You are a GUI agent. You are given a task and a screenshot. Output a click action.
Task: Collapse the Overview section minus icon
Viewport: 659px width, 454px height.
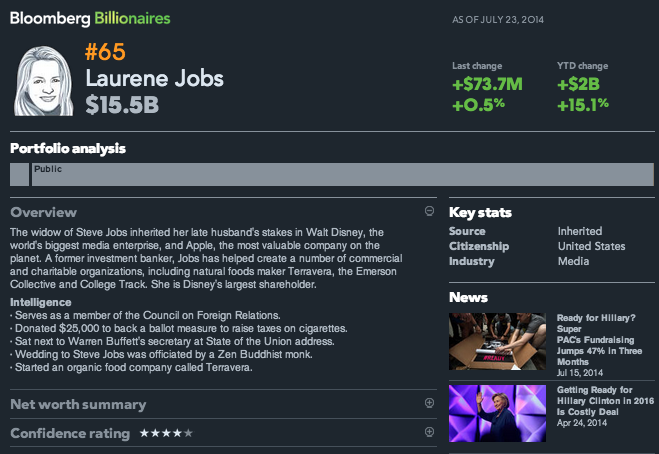429,211
